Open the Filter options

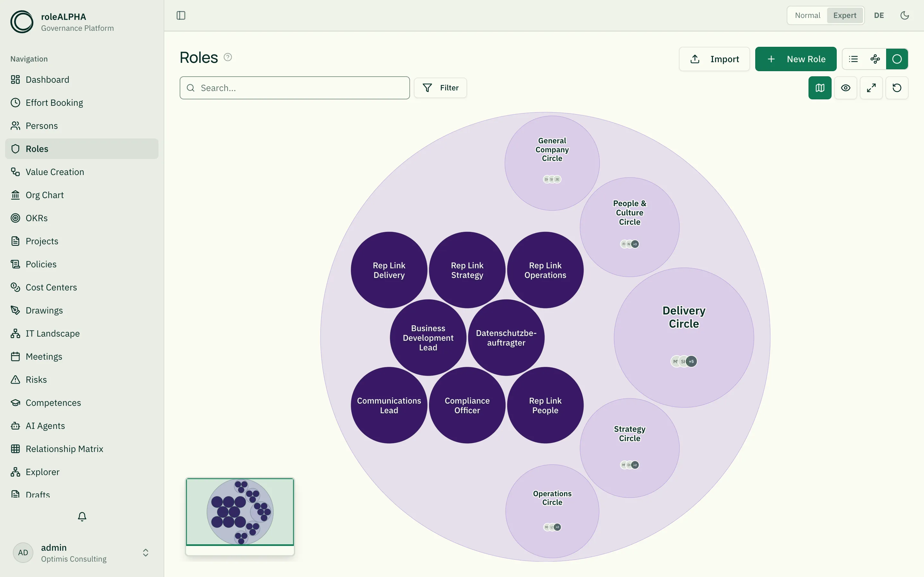tap(441, 88)
